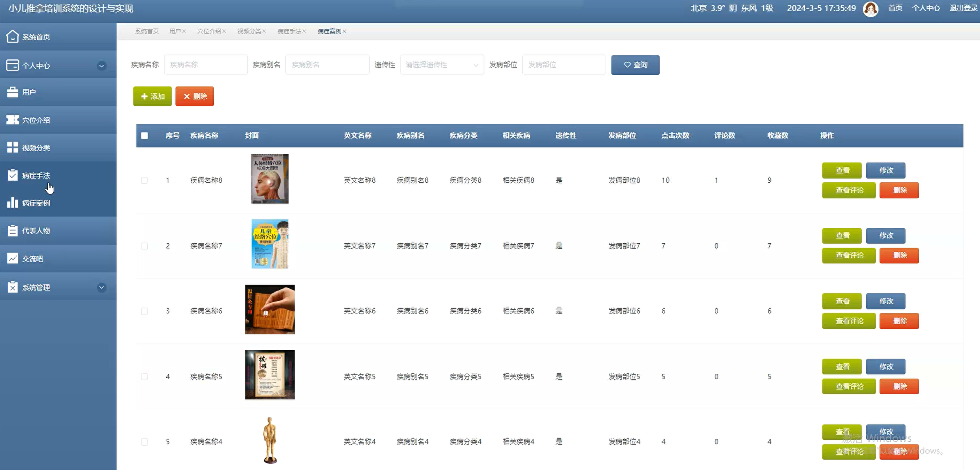Click 修改 for 疾病名称7 row
The image size is (980, 470).
tap(886, 236)
